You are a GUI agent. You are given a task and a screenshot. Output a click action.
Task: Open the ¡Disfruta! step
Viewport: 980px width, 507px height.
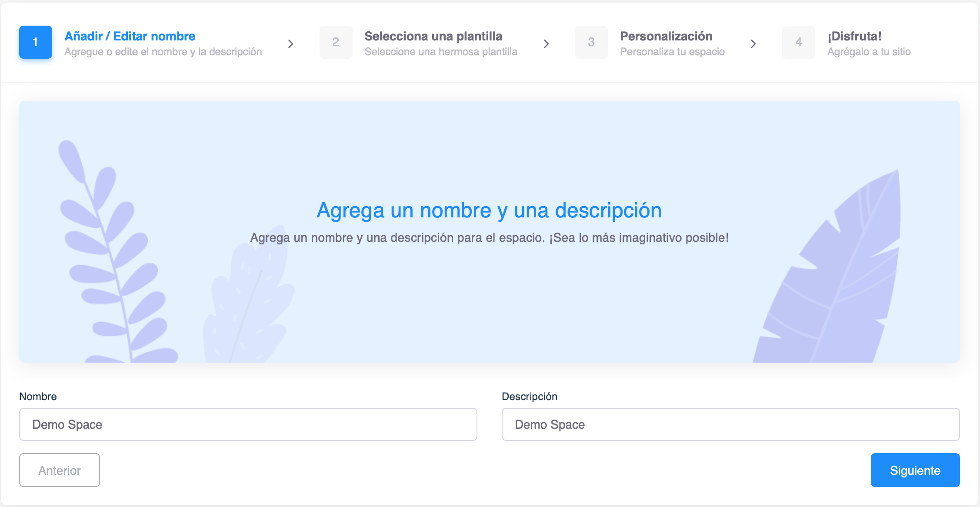coord(854,36)
